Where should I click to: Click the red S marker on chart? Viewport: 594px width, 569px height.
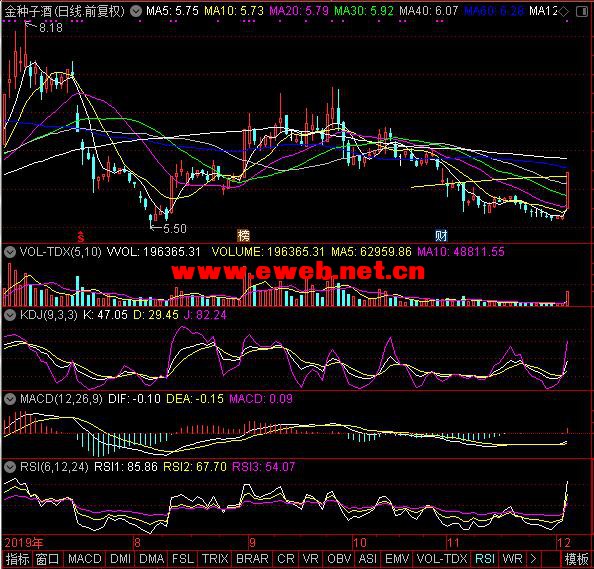tap(81, 236)
